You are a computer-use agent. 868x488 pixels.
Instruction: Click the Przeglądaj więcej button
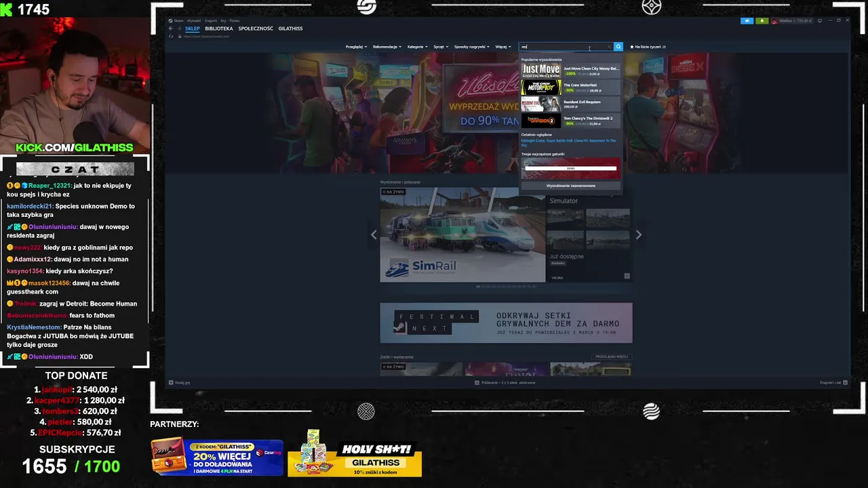tap(612, 357)
